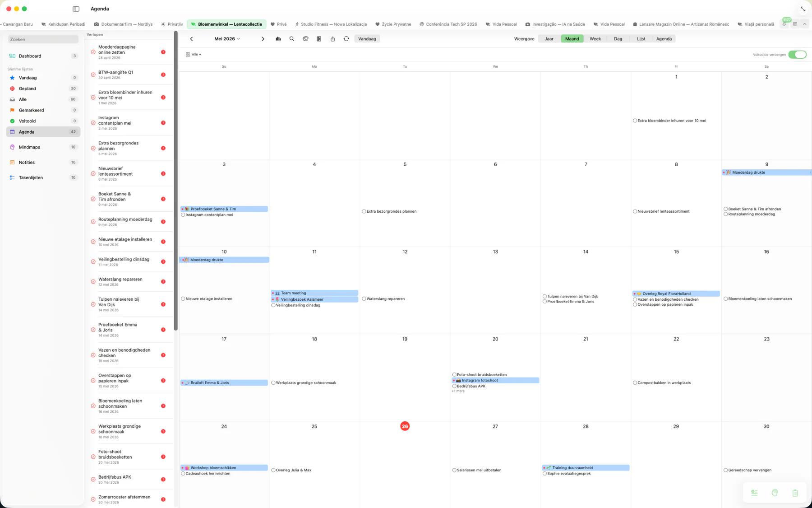Open Dokumentarfilm — Nordlys project tab
The height and width of the screenshot is (508, 812).
point(123,24)
